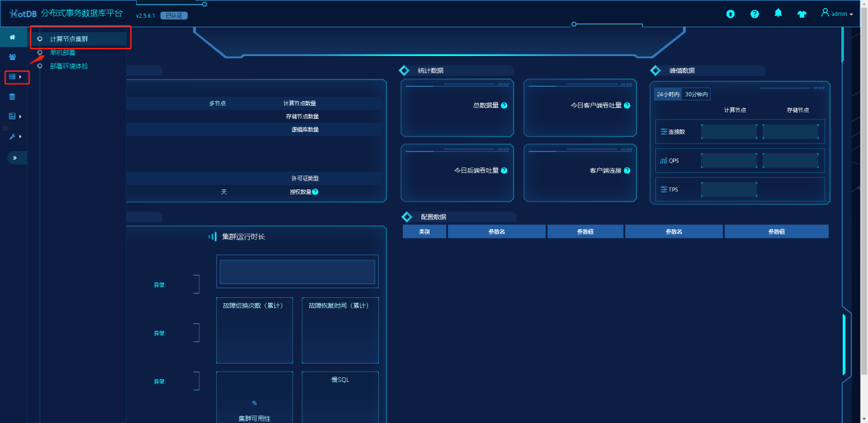Expand the arrow next to the server deployment icon
This screenshot has width=868, height=423.
[x=21, y=77]
